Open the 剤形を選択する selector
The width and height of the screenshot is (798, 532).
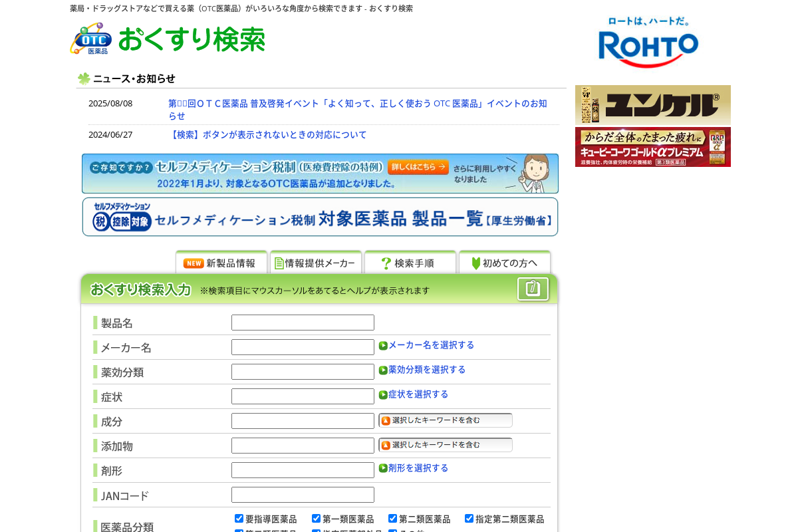coord(418,468)
